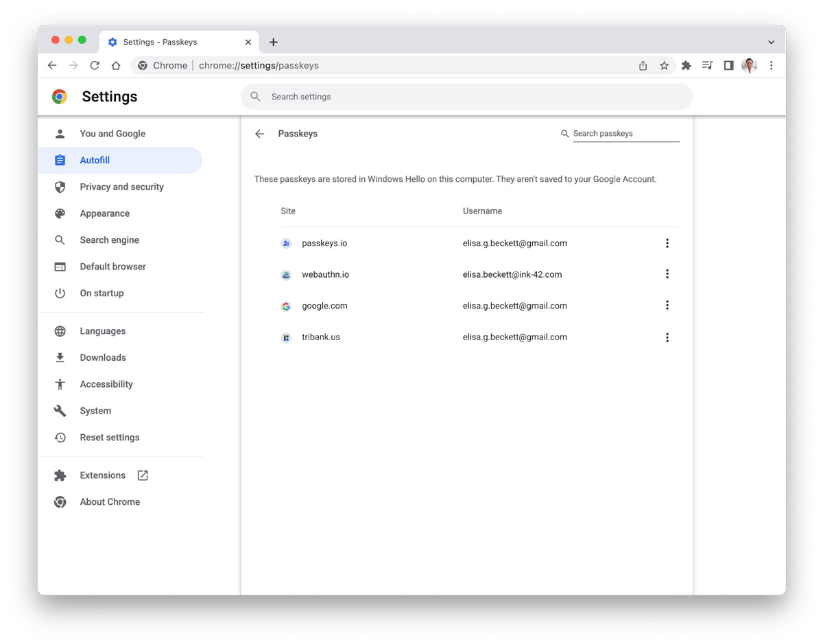Click the share icon in the address bar
This screenshot has width=823, height=644.
click(x=643, y=65)
